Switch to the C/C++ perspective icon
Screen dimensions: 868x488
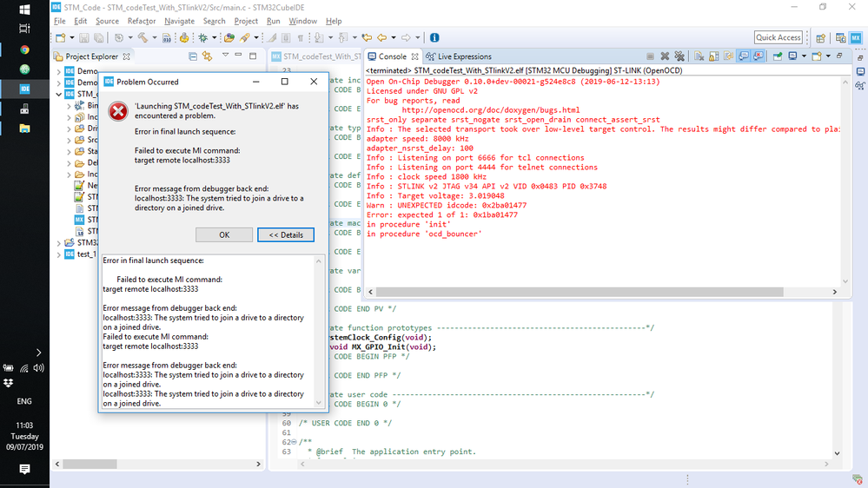(841, 37)
